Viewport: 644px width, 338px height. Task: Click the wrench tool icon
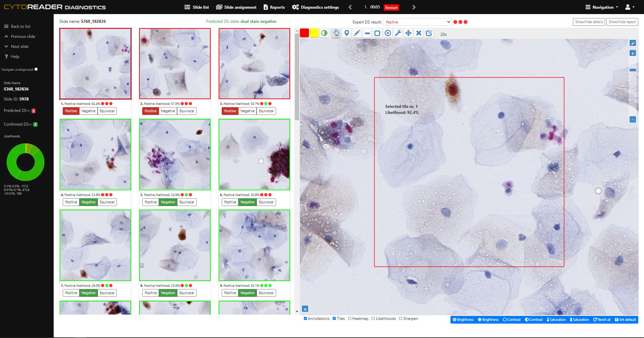[x=398, y=33]
